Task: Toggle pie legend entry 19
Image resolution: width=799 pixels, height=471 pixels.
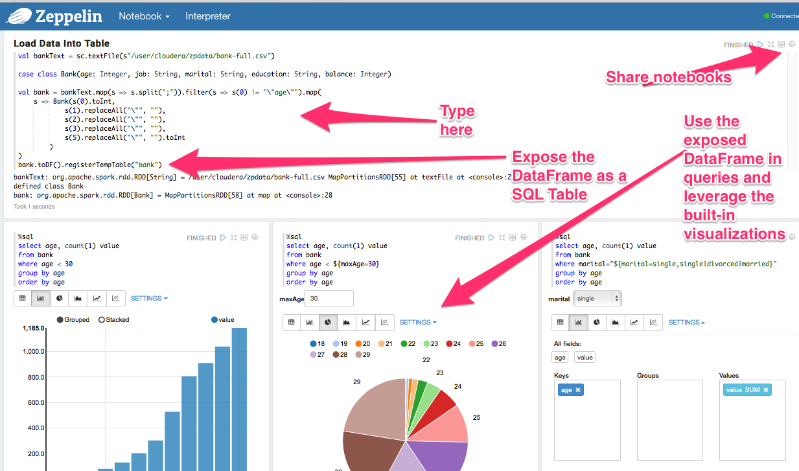Action: coord(340,344)
